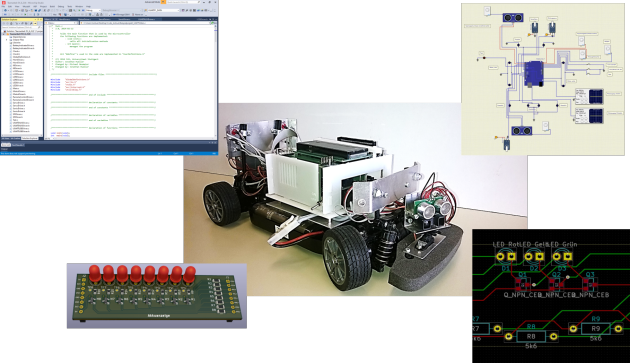
Task: Click the red Atmel Studio logo icon
Action: (4, 3)
